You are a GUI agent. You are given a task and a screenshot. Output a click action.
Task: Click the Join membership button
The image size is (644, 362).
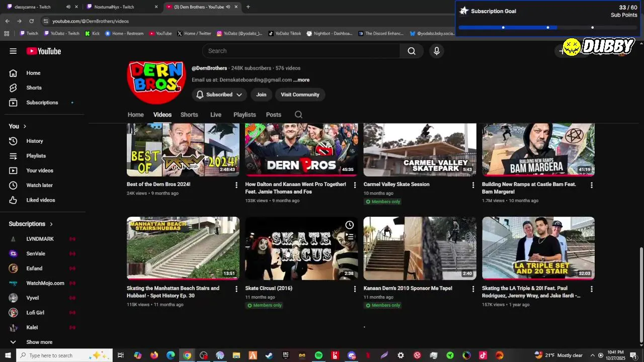[x=261, y=95]
